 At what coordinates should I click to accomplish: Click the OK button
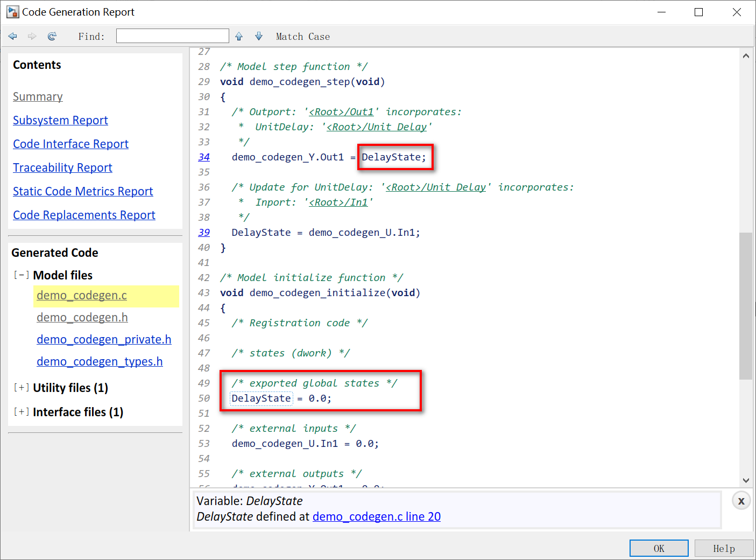(x=659, y=548)
